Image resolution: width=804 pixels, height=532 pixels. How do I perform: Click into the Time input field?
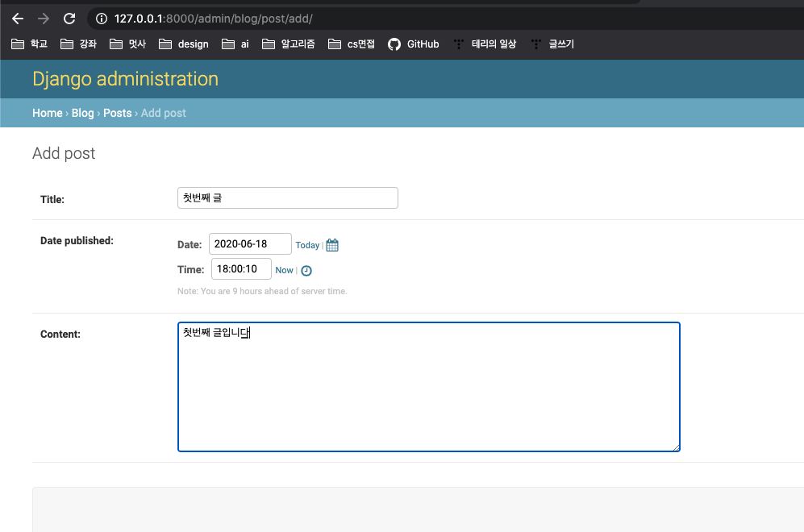(x=241, y=269)
